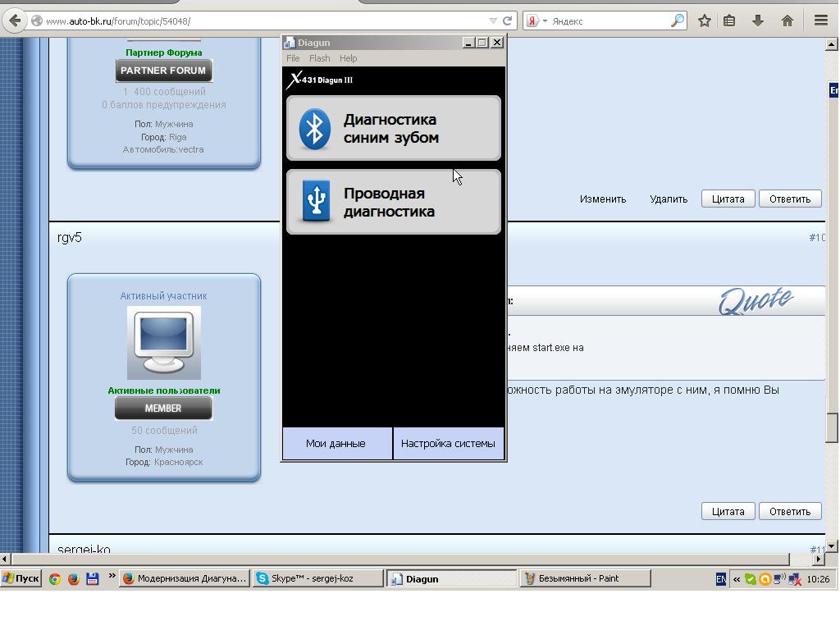Click the Удалить link on the post
This screenshot has width=840, height=630.
[669, 199]
